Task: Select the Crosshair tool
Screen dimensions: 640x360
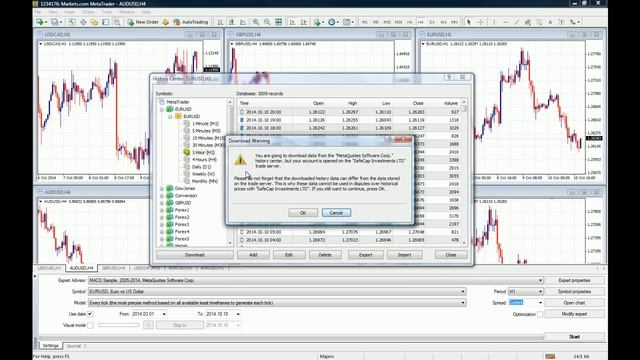Action: pyautogui.click(x=480, y=22)
